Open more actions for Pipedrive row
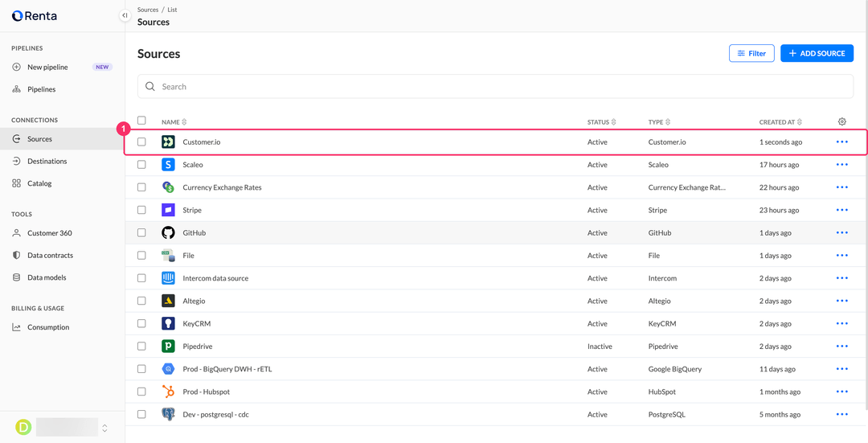The width and height of the screenshot is (868, 443). [x=842, y=346]
